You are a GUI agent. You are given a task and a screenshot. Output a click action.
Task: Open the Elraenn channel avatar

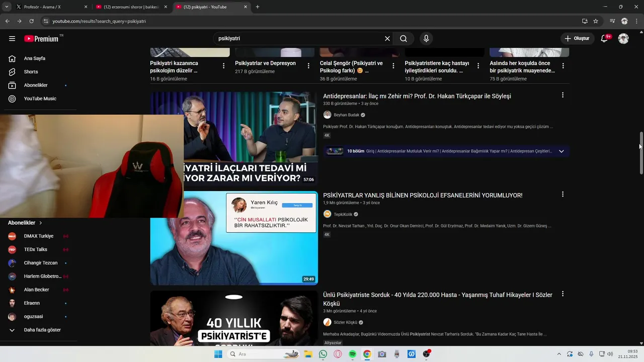(12, 303)
